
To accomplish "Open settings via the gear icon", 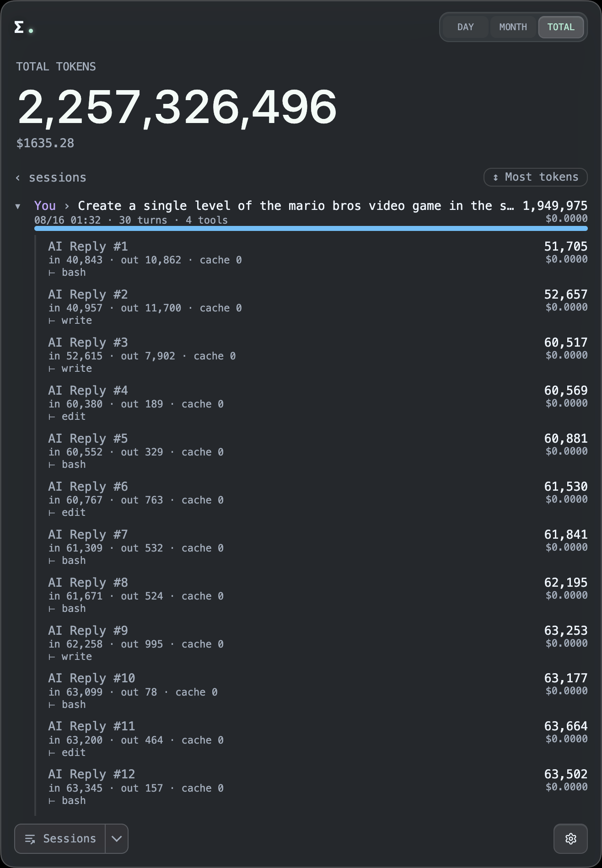I will [x=570, y=838].
